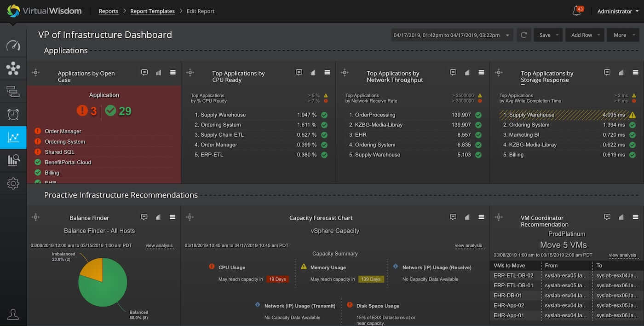Open the topology nodes icon in sidebar
The height and width of the screenshot is (326, 644).
point(13,69)
